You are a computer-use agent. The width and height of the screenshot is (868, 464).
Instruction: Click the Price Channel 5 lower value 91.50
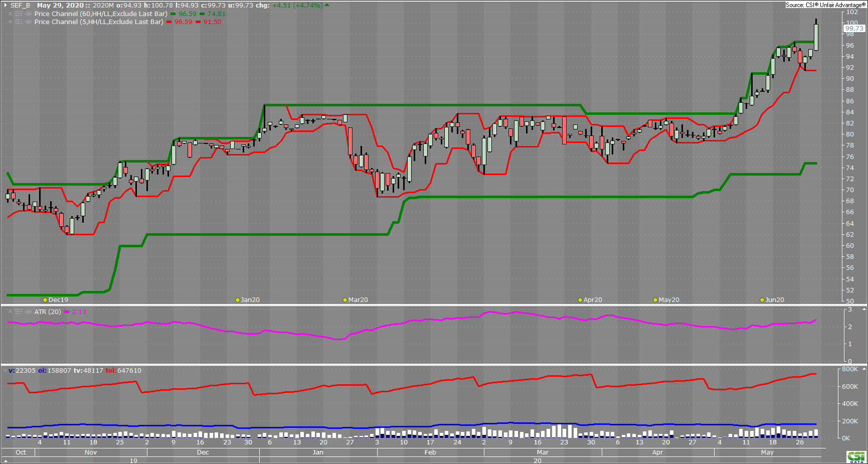click(x=213, y=22)
